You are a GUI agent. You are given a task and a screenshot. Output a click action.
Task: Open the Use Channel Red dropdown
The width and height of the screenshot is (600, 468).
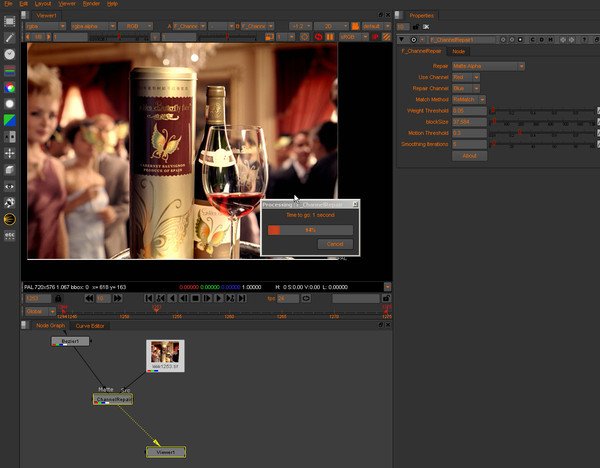click(466, 77)
